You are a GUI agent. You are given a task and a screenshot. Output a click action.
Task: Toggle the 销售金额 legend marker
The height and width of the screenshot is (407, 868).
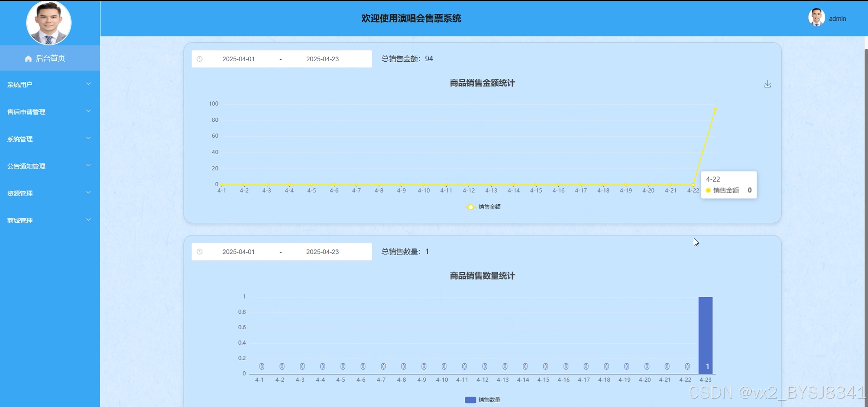[470, 207]
